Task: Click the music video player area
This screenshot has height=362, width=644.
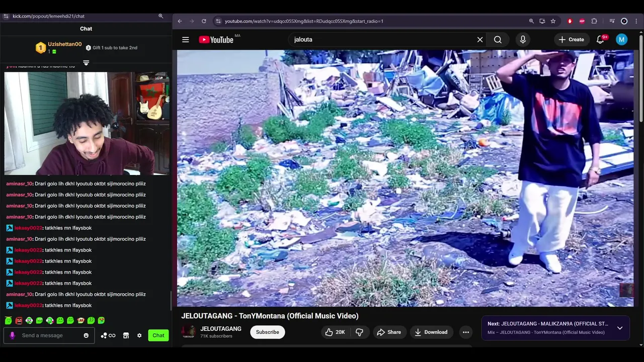Action: [406, 178]
